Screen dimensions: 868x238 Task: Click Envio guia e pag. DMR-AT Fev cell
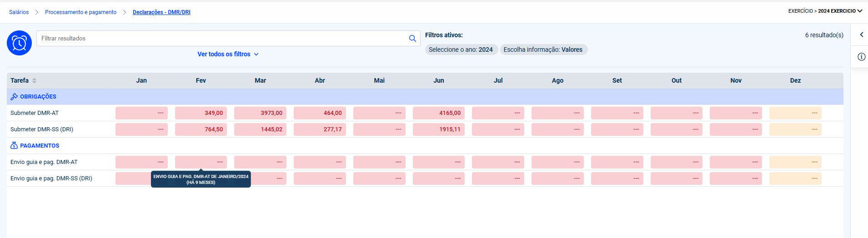[201, 162]
